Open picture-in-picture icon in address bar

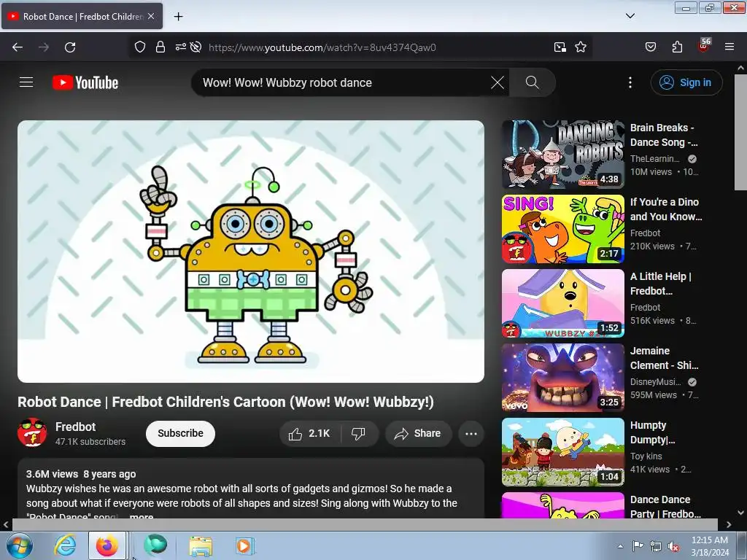pyautogui.click(x=560, y=47)
